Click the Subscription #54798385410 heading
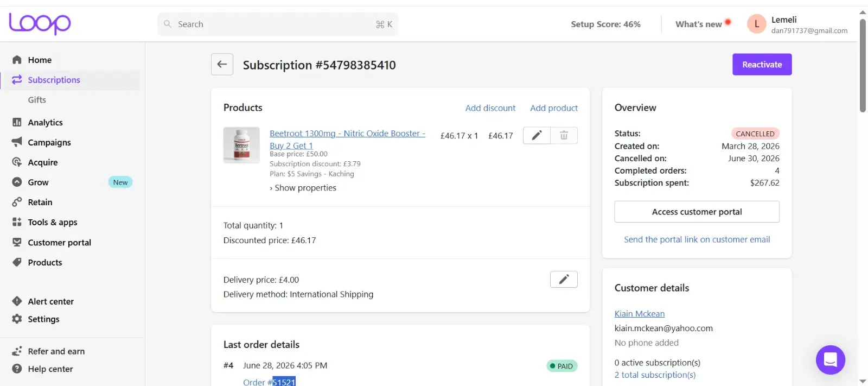 (x=320, y=65)
